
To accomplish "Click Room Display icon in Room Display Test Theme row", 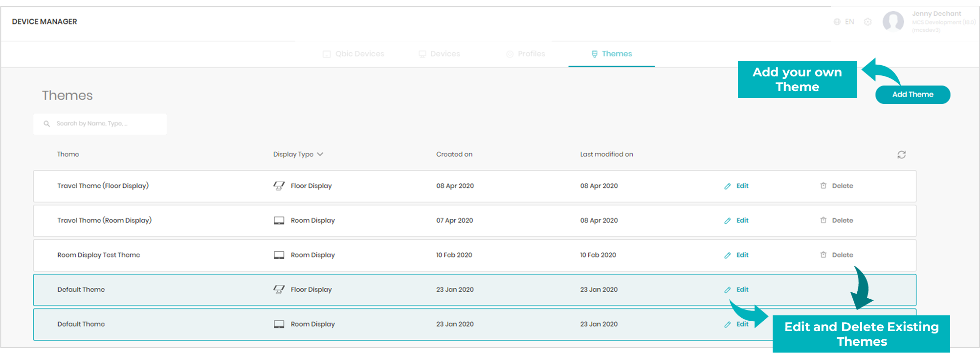I will click(x=279, y=255).
